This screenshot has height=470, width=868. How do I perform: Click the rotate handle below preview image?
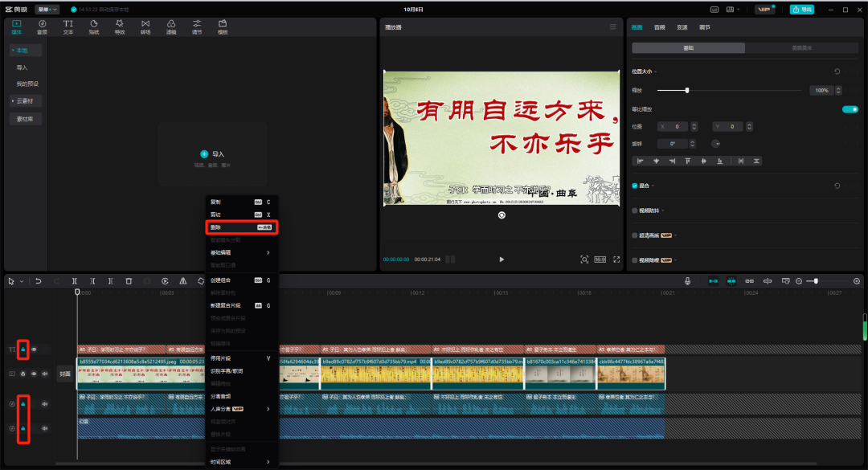[502, 215]
